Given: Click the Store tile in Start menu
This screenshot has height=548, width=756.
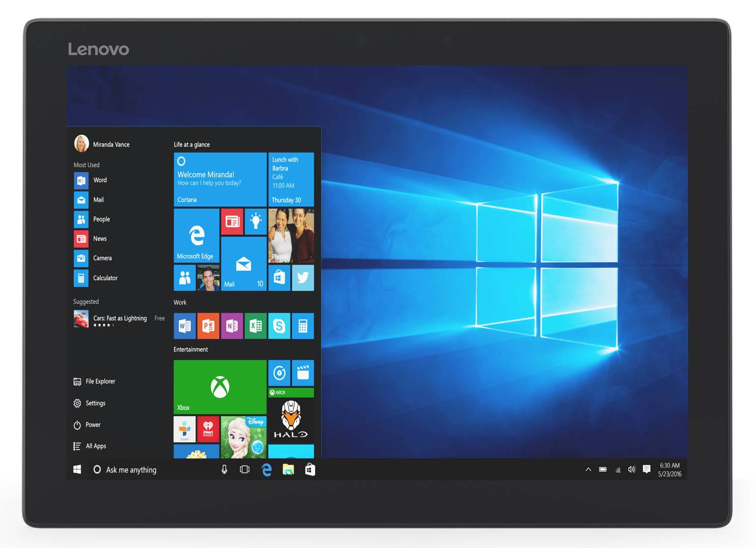Looking at the screenshot, I should (279, 278).
